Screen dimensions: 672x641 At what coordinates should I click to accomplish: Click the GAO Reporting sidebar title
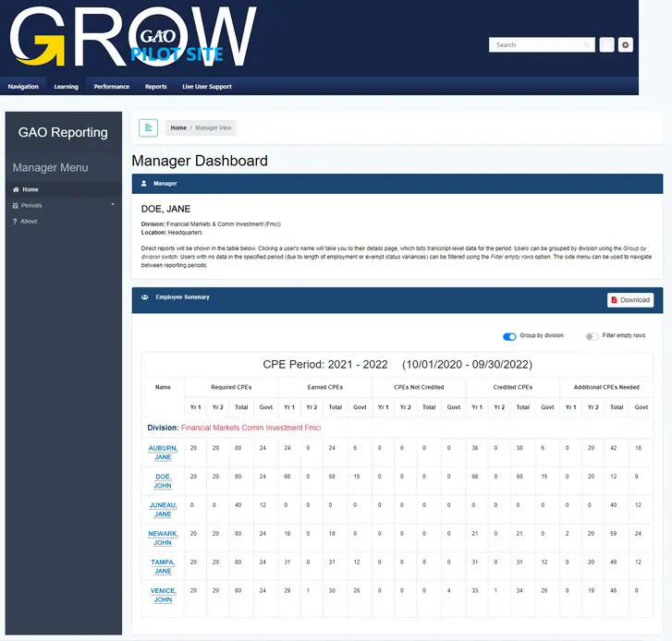tap(63, 132)
